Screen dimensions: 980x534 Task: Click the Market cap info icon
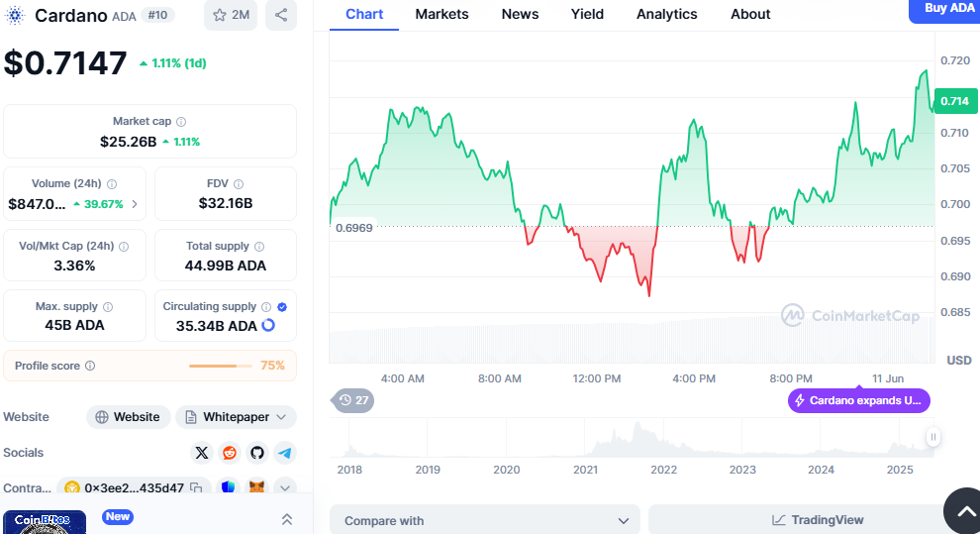click(x=180, y=121)
